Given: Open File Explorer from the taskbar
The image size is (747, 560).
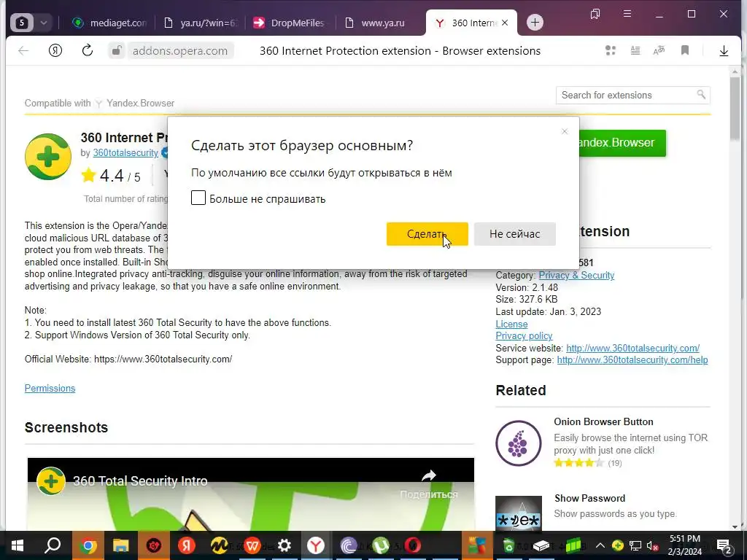Looking at the screenshot, I should (x=120, y=545).
